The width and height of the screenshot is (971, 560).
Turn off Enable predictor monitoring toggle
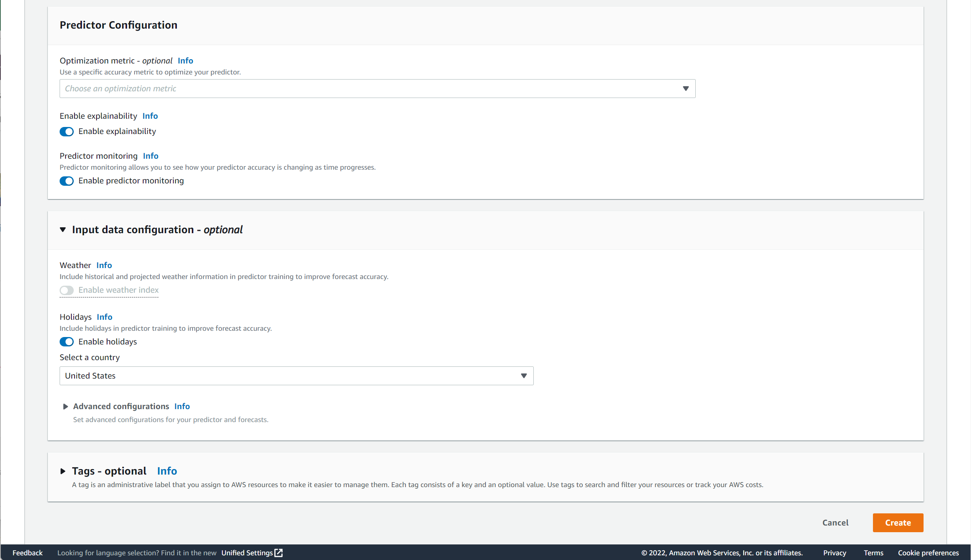point(67,181)
